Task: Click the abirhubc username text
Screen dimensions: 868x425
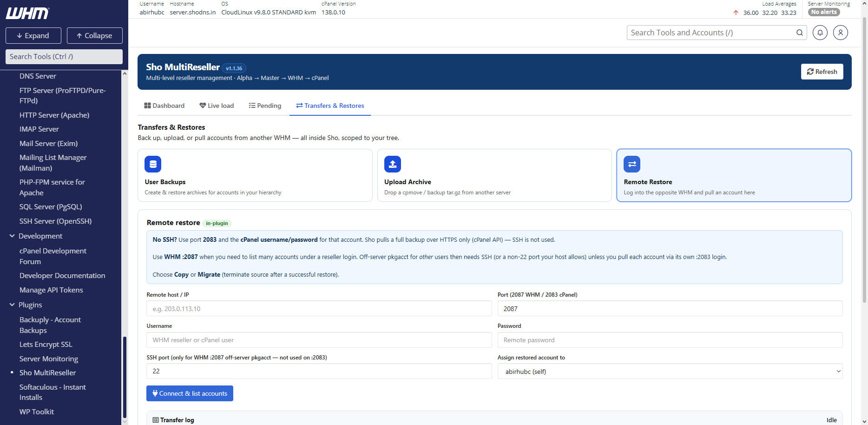Action: [x=152, y=13]
